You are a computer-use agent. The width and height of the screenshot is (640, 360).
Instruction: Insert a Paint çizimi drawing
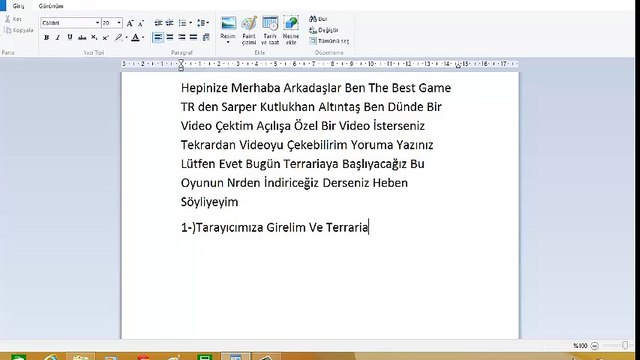tap(249, 31)
